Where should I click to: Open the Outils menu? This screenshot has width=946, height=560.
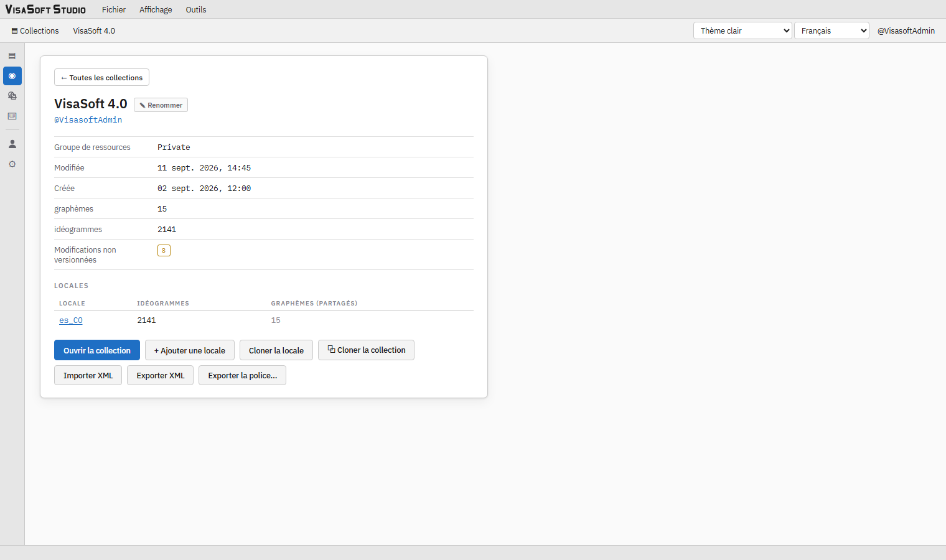click(x=196, y=9)
